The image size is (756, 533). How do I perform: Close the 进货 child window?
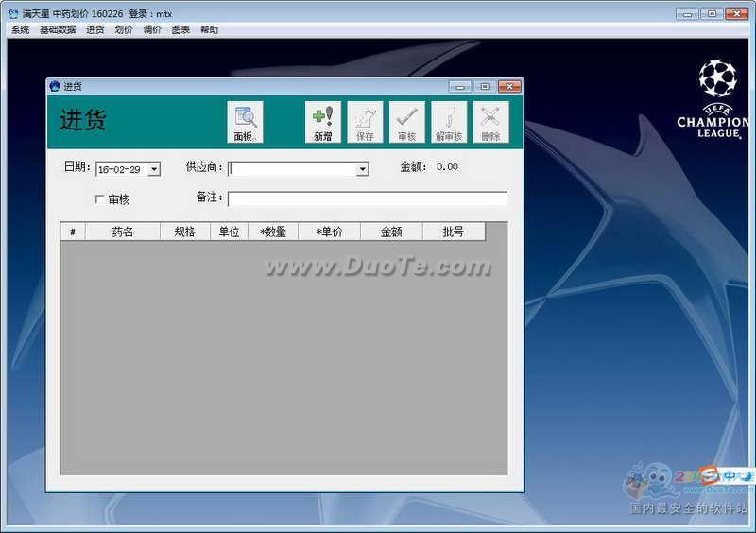pyautogui.click(x=509, y=86)
